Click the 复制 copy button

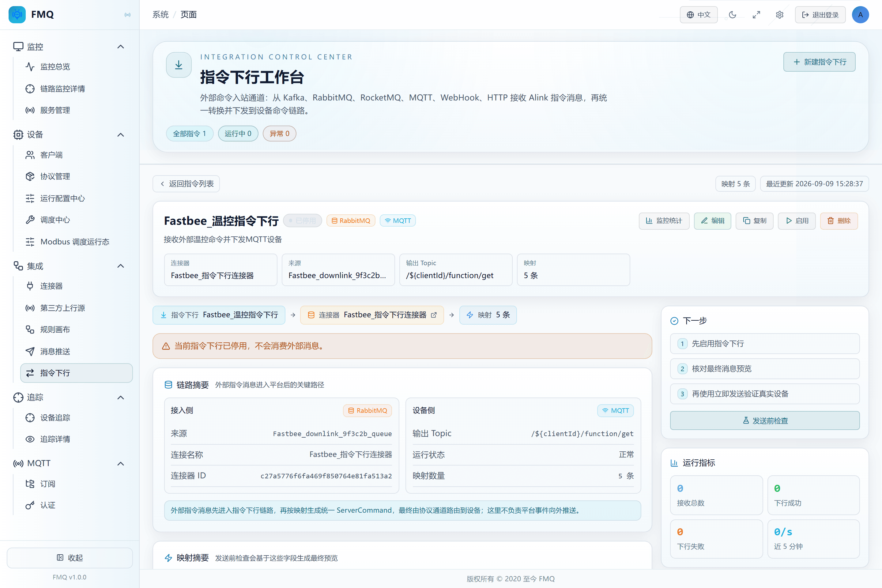pos(755,221)
